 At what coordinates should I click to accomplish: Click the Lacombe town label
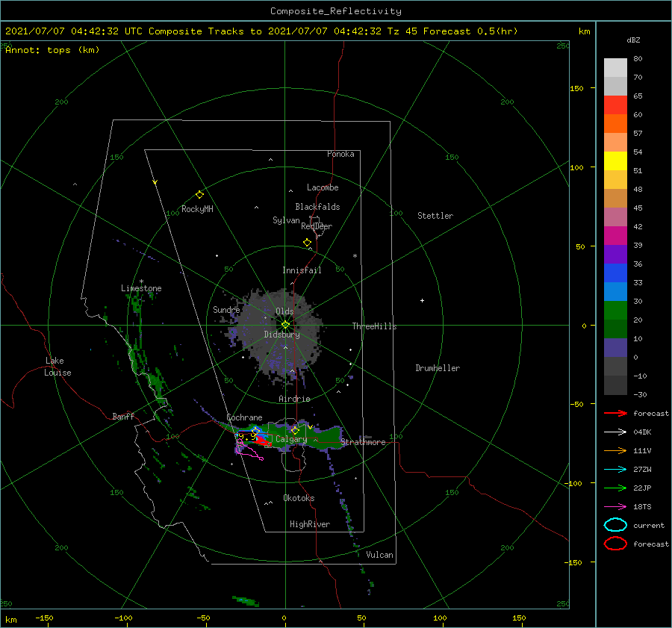click(x=323, y=187)
